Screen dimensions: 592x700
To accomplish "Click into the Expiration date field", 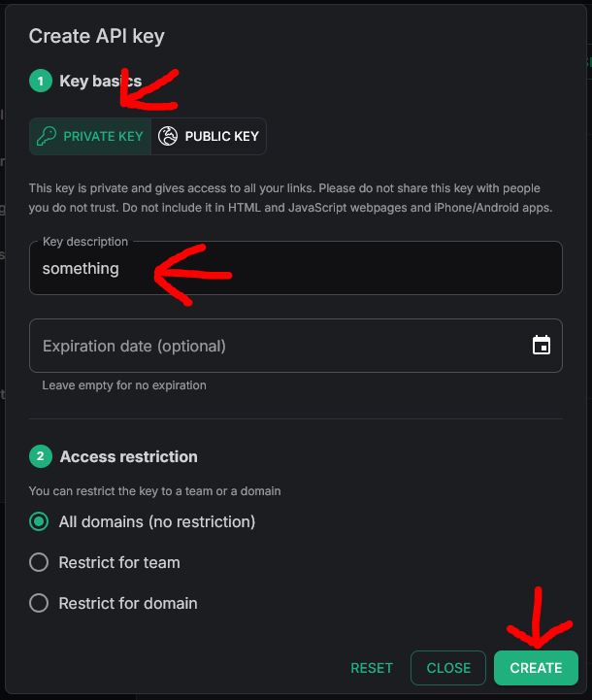I will (272, 347).
